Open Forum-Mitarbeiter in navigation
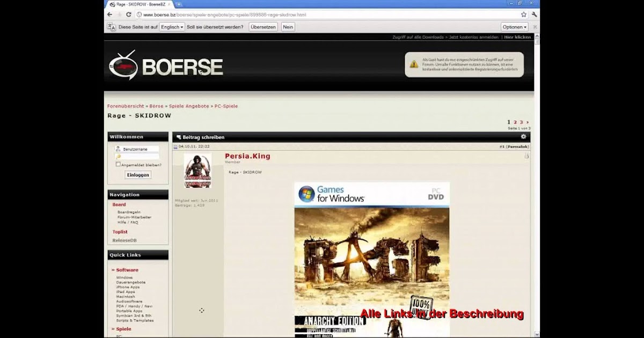 (134, 217)
